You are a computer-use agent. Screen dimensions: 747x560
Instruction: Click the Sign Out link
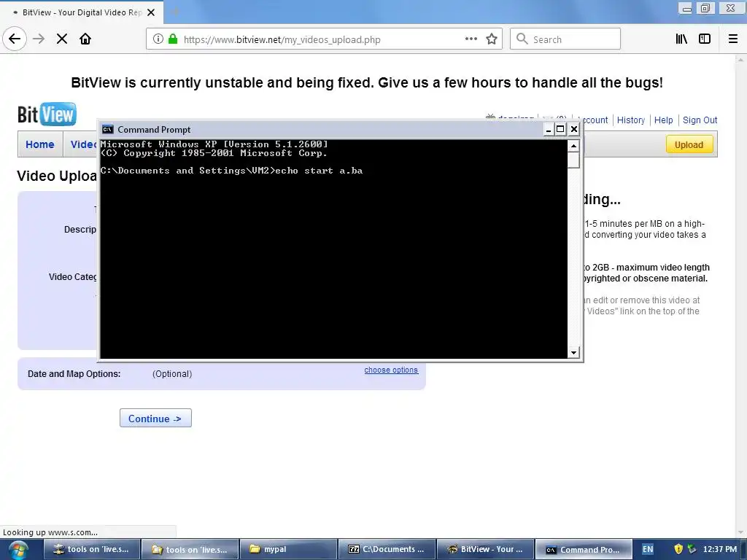click(700, 120)
